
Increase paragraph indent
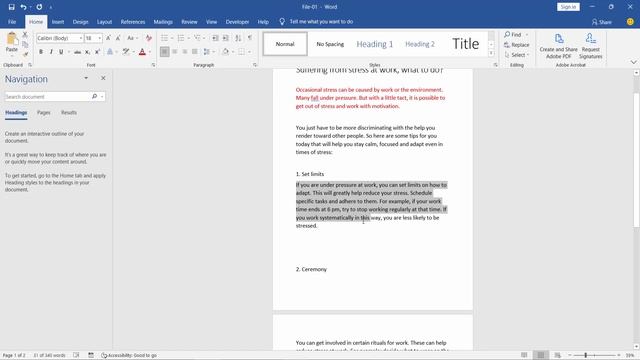click(226, 38)
